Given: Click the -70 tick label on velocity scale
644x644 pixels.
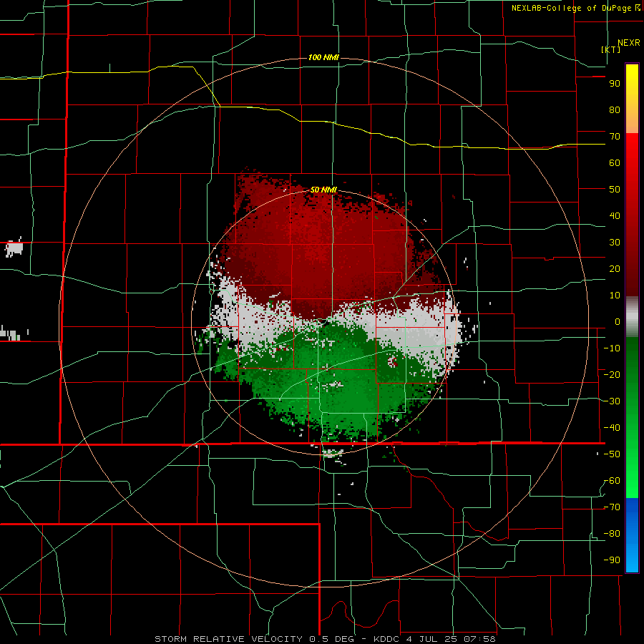Looking at the screenshot, I should (x=612, y=507).
